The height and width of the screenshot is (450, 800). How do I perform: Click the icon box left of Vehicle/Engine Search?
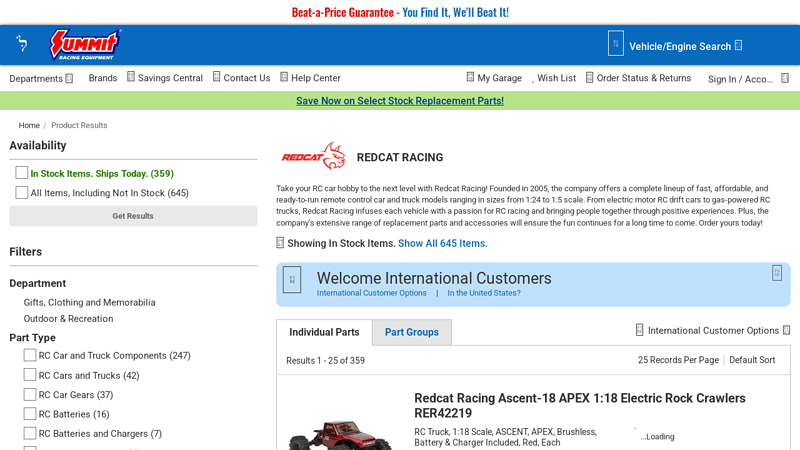coord(615,43)
